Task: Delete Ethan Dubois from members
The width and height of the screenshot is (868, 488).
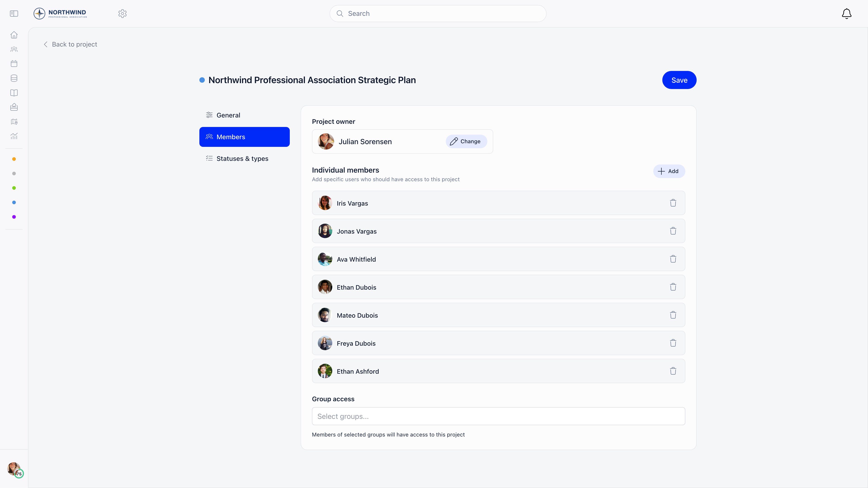Action: pyautogui.click(x=673, y=287)
